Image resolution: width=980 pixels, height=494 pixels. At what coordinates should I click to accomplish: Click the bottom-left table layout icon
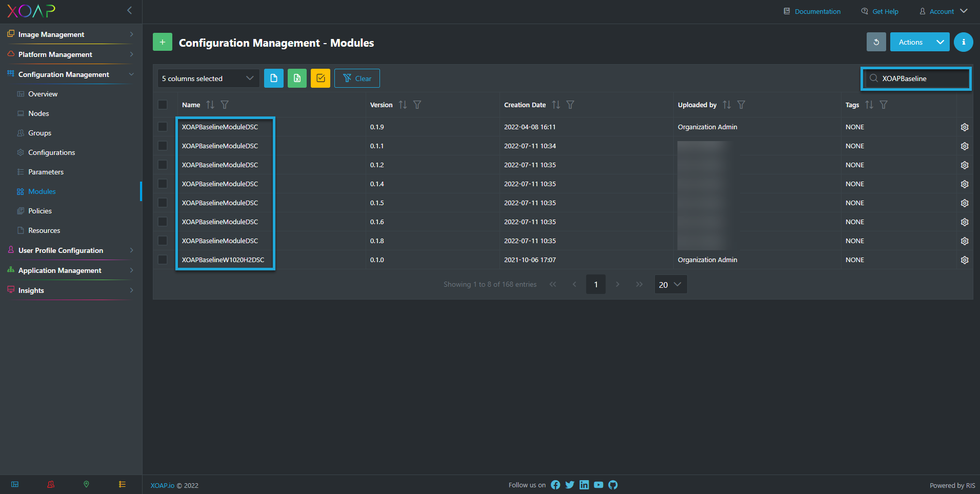click(x=15, y=484)
